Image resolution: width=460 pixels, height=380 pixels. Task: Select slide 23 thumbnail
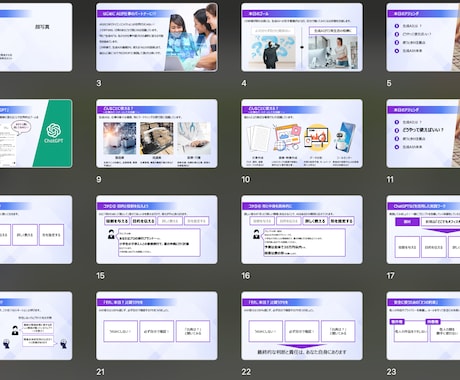423,326
